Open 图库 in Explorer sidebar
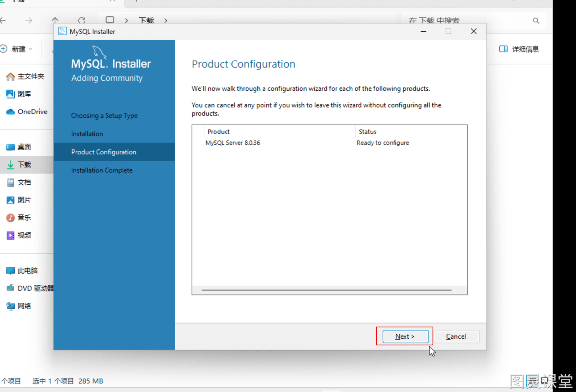Screen dimensions: 576x392 24,94
